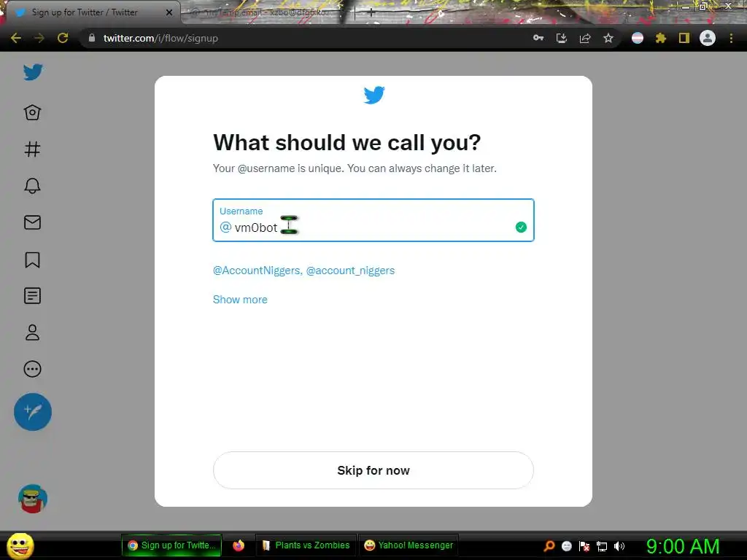Open Messages envelope icon

click(32, 222)
